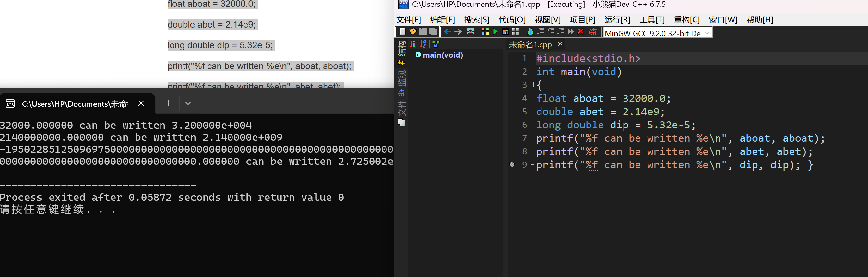The width and height of the screenshot is (868, 277).
Task: Close the 未命名1.cpp editor tab
Action: coord(560,44)
